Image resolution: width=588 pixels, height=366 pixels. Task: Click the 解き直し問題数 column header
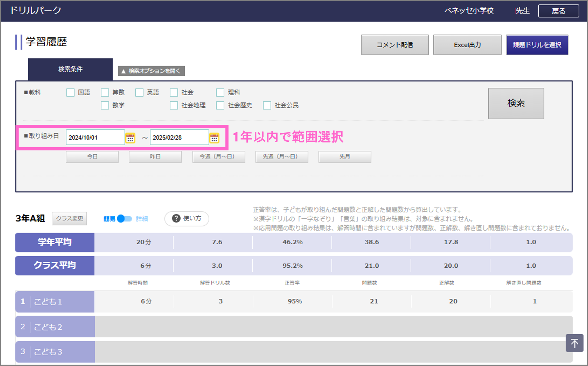[524, 283]
